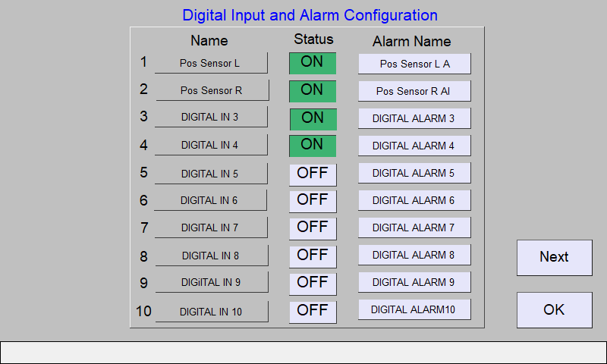
Task: Confirm with the OK button
Action: pyautogui.click(x=555, y=310)
